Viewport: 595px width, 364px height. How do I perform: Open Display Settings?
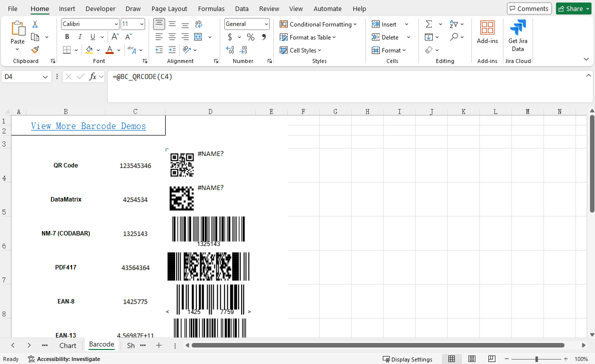[407, 359]
